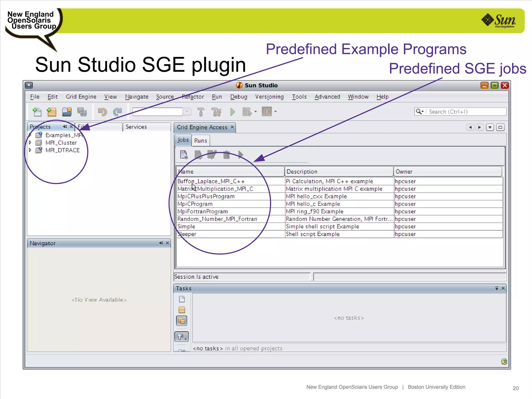The height and width of the screenshot is (399, 532).
Task: Click the Delete Job trash icon
Action: [227, 155]
